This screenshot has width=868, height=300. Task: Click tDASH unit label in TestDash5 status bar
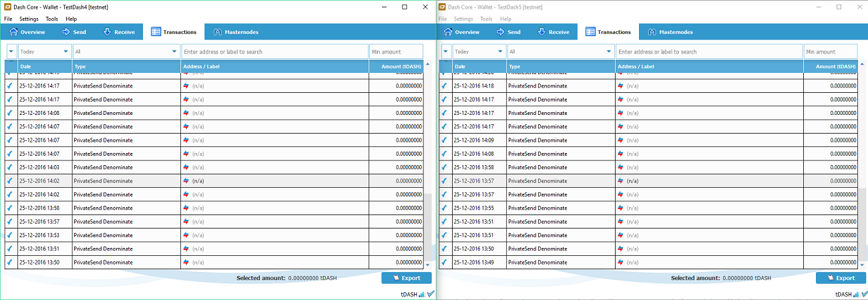[x=843, y=294]
